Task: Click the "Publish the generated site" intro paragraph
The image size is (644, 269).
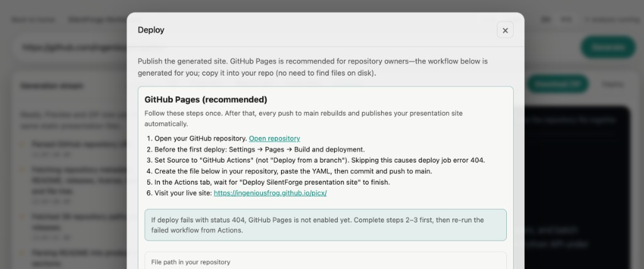Action: click(x=313, y=67)
